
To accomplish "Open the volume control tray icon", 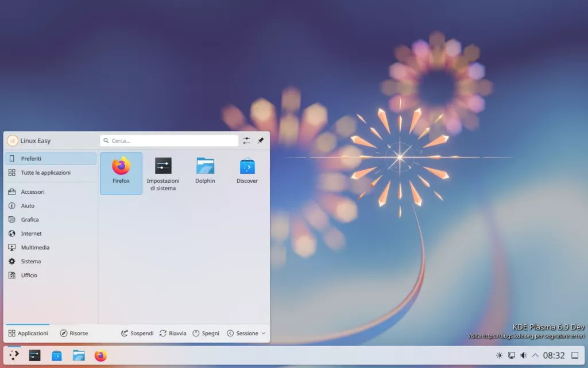I will pyautogui.click(x=524, y=355).
